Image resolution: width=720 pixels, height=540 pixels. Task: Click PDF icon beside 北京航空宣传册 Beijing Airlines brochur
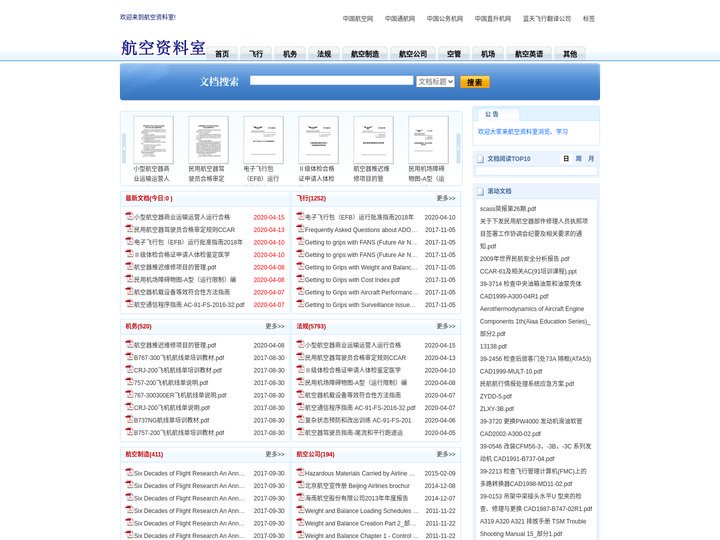[300, 485]
